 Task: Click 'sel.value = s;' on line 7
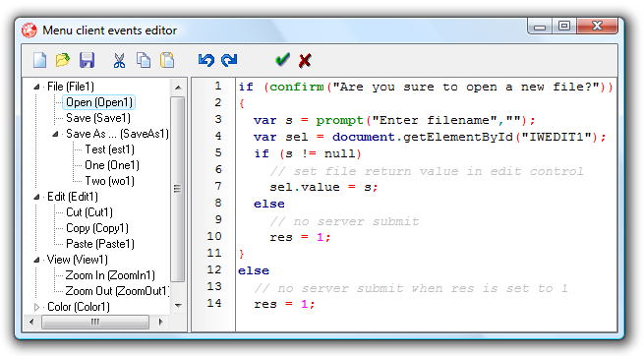click(323, 187)
